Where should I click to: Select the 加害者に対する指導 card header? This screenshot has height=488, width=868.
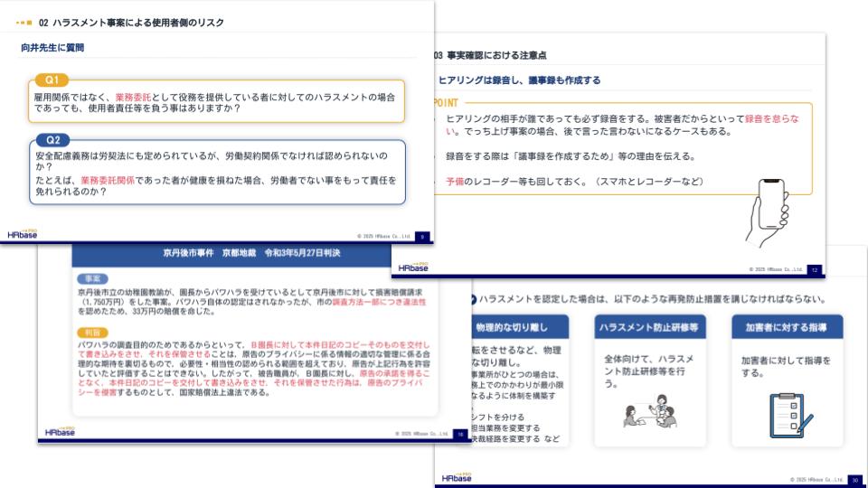pyautogui.click(x=786, y=326)
